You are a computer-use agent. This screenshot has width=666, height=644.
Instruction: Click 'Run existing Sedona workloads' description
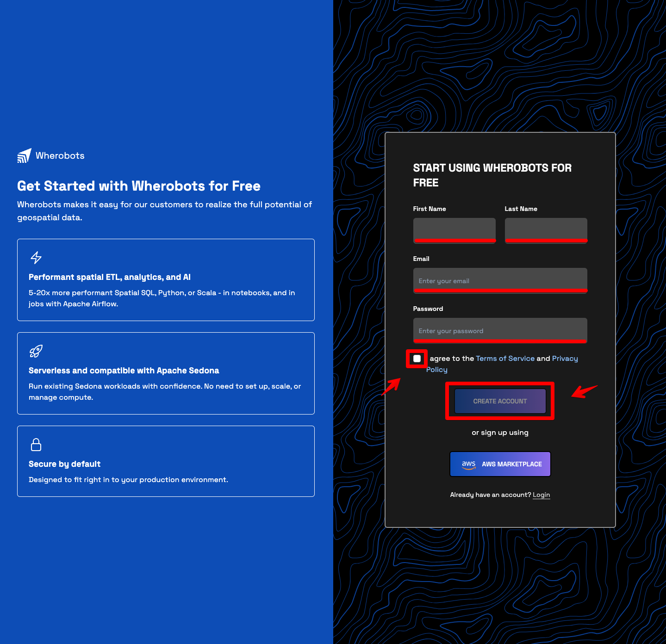coord(165,392)
